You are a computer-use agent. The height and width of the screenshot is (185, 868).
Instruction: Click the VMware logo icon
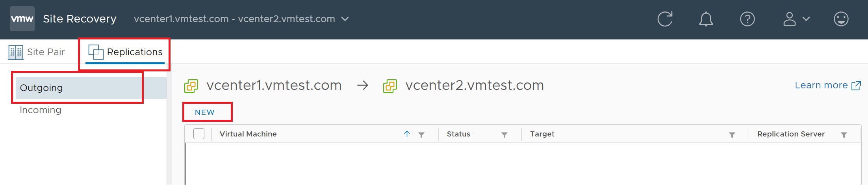coord(22,19)
